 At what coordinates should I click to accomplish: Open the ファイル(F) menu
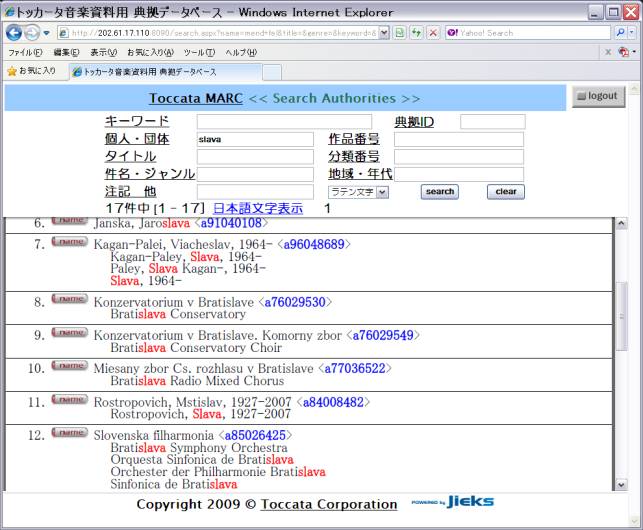[25, 53]
